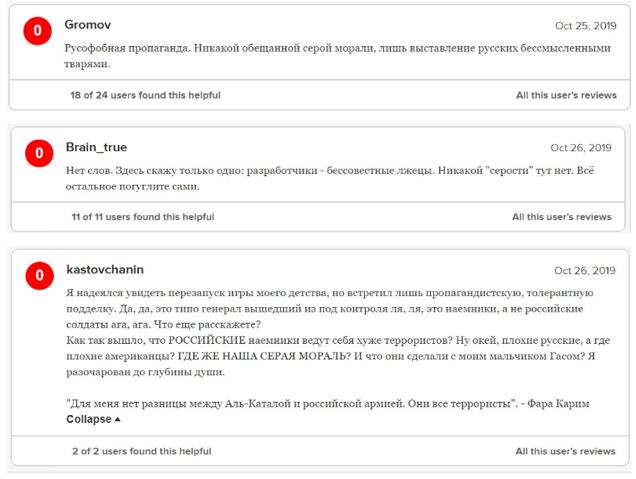Click Brain_true's red zero score badge
The height and width of the screenshot is (479, 636).
pos(39,153)
